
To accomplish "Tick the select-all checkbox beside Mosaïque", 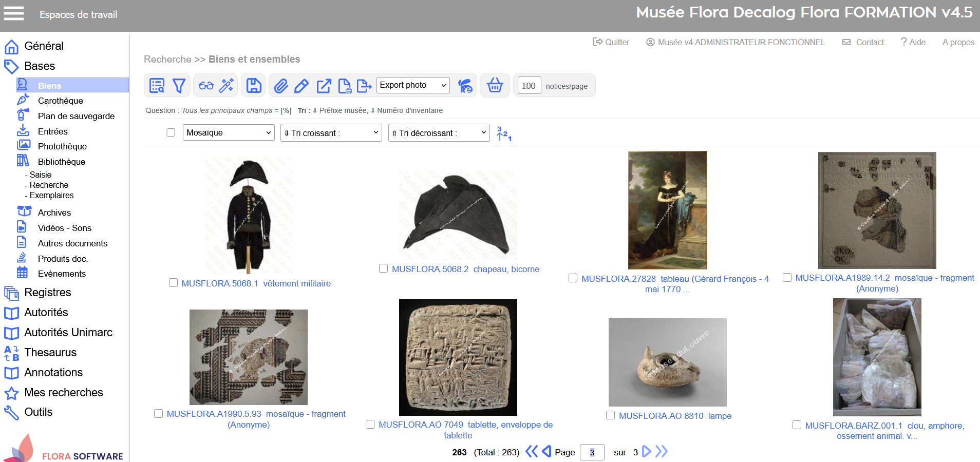I will point(171,132).
